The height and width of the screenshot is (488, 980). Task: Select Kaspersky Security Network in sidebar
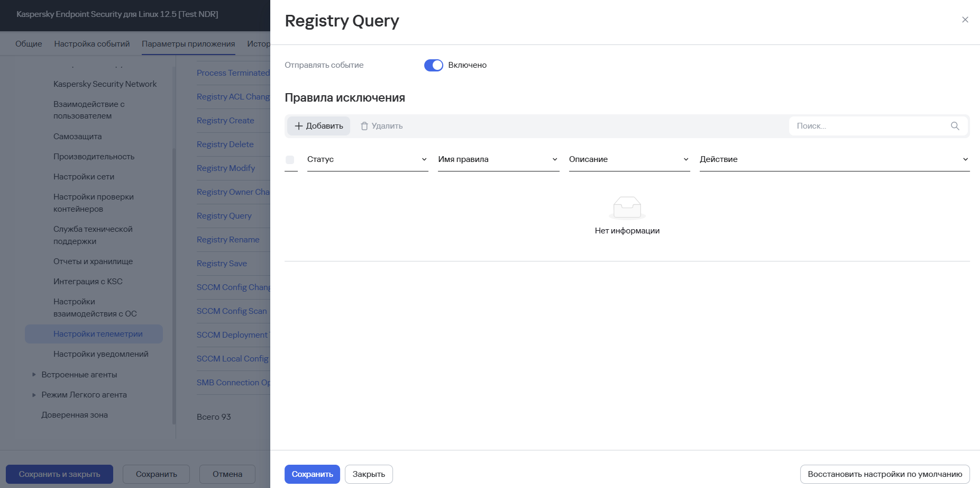tap(105, 84)
